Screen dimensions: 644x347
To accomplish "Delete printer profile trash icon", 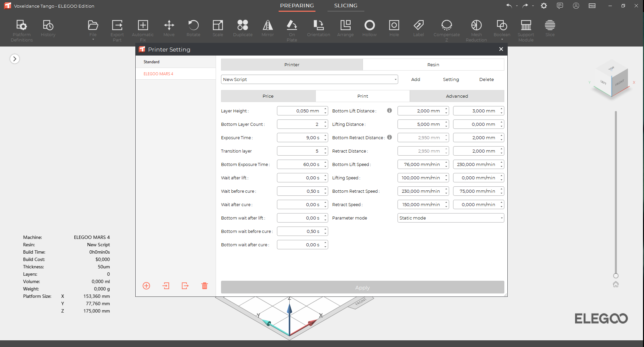I will (205, 286).
